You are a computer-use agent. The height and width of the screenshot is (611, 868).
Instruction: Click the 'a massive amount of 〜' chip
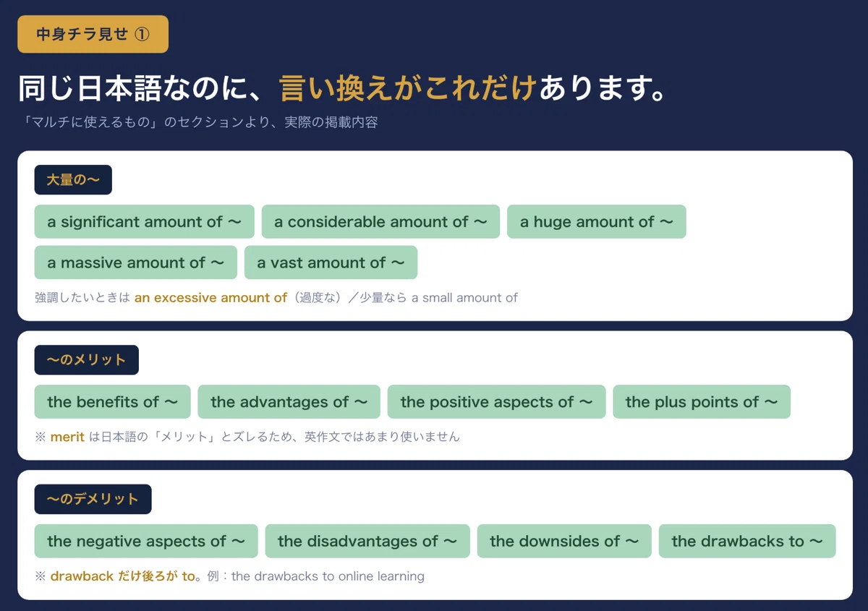[x=136, y=262]
